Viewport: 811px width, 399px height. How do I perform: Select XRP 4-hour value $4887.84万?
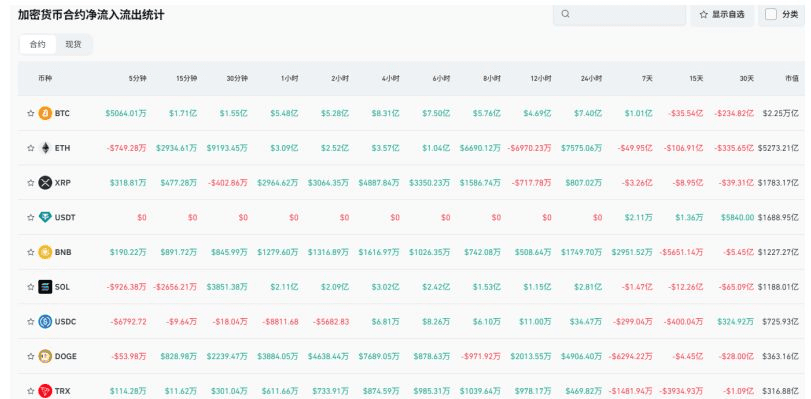click(379, 182)
